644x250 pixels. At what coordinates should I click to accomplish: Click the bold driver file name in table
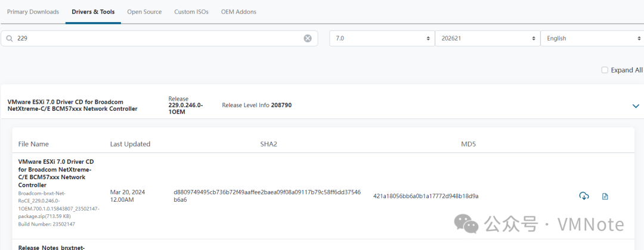click(x=56, y=173)
